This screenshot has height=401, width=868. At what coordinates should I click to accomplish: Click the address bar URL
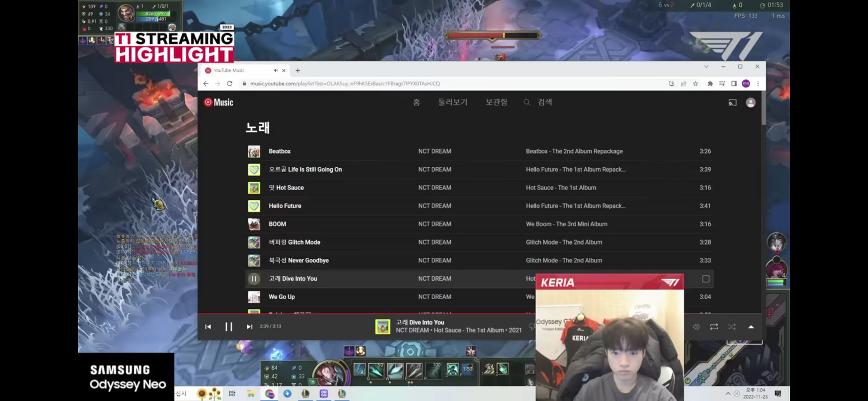tap(345, 84)
